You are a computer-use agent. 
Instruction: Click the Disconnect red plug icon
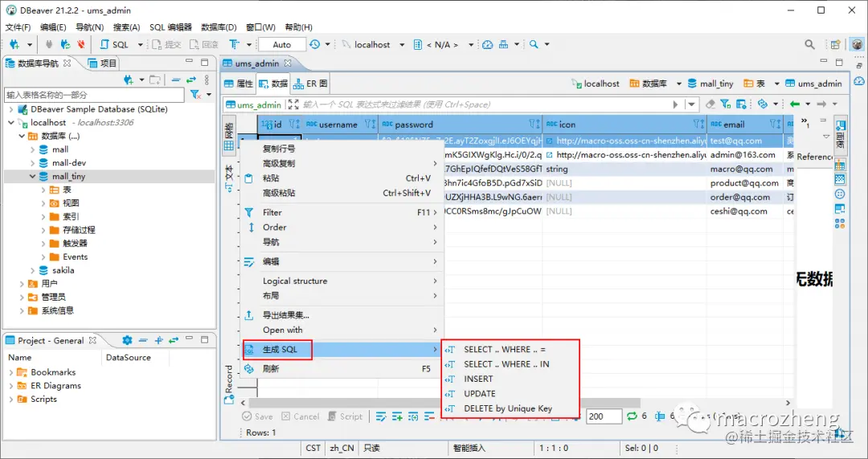pos(81,45)
